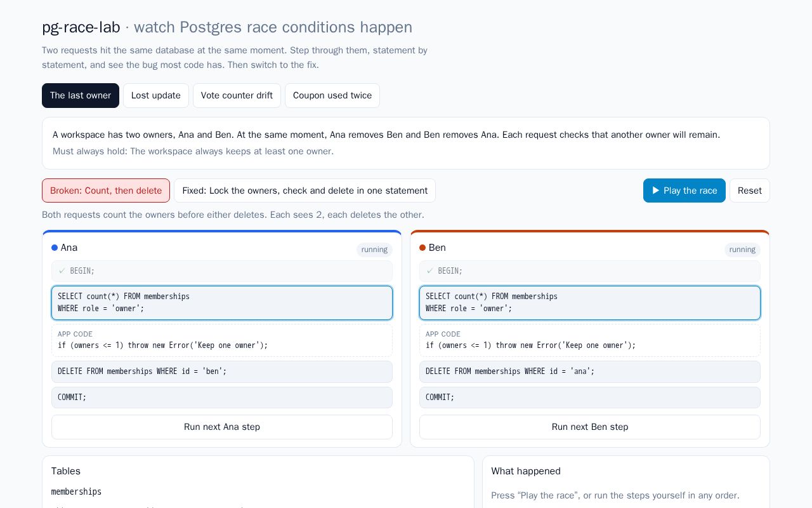Viewport: 812px width, 508px height.
Task: Select Broken: Count, then delete variant
Action: pos(106,190)
